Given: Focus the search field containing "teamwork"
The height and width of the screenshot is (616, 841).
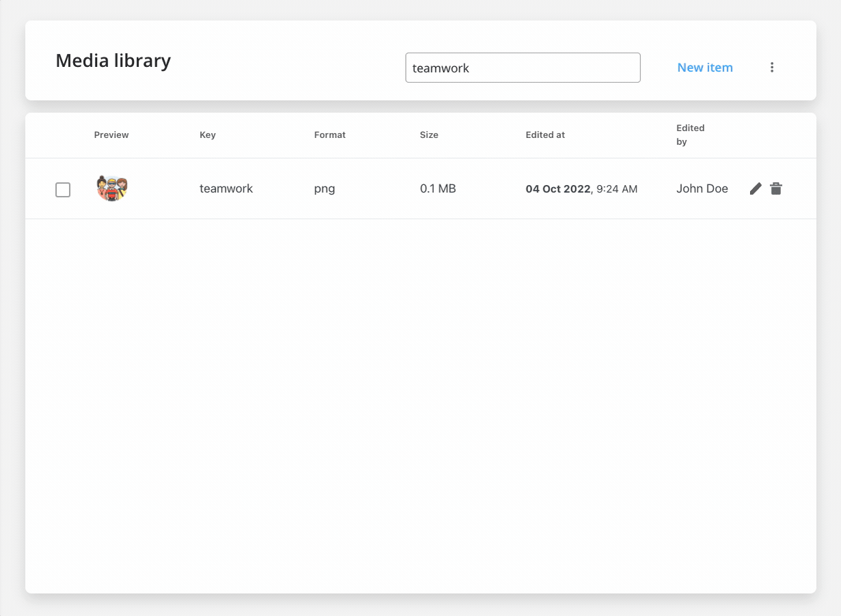Looking at the screenshot, I should [x=523, y=68].
